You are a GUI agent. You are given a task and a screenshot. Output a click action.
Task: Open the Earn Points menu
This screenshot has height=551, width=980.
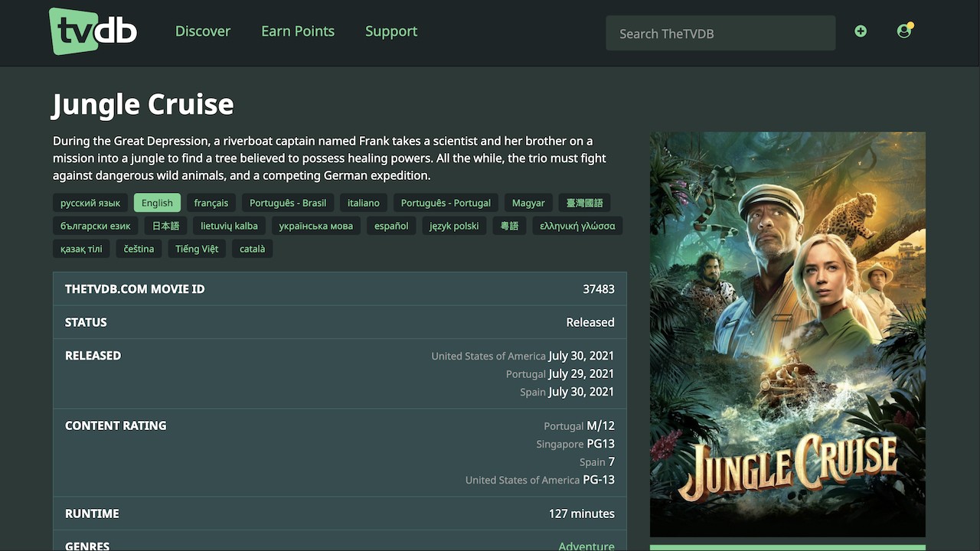[x=298, y=31]
